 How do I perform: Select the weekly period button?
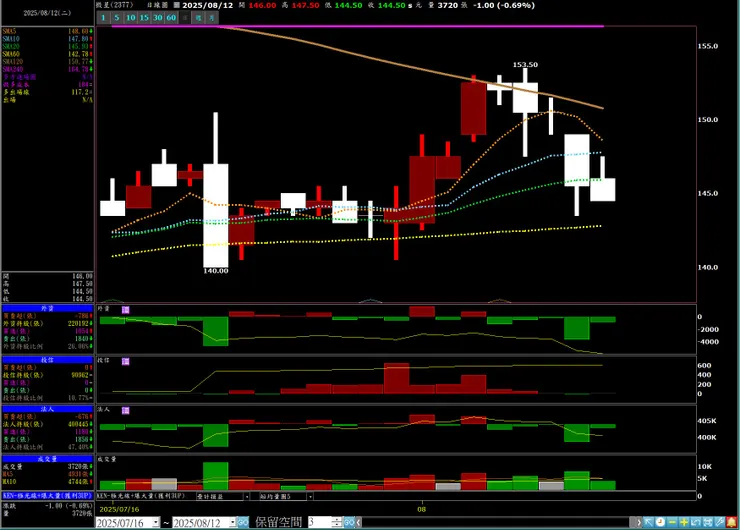tap(199, 17)
